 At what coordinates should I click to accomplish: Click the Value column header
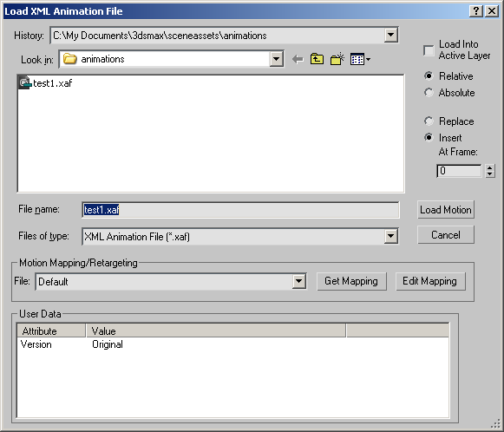coord(216,331)
